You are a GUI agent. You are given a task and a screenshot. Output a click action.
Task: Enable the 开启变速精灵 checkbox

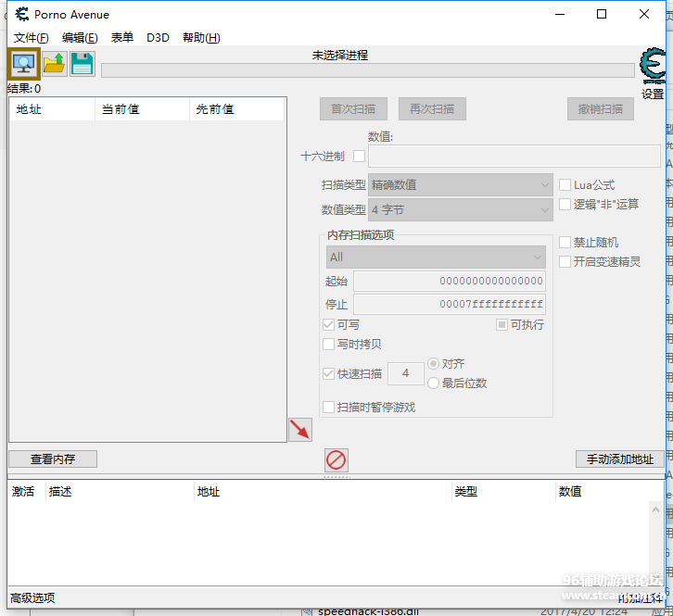tap(565, 262)
